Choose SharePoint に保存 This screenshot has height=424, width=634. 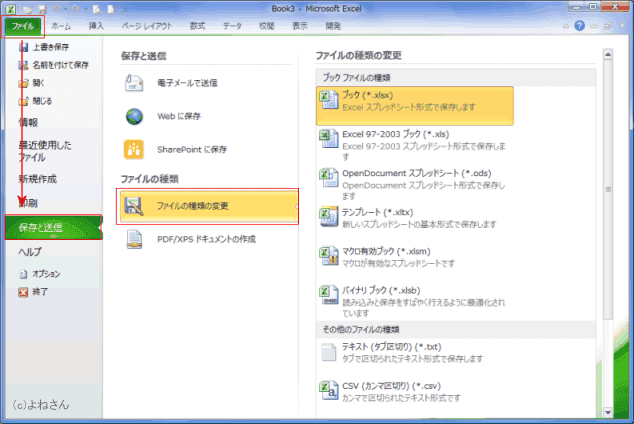point(192,150)
